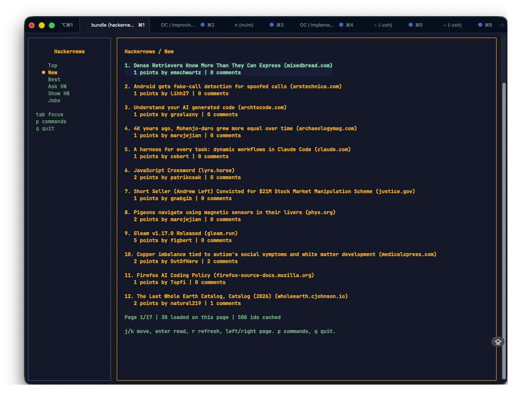Viewport: 532px width, 417px height.
Task: Click 5 points by figbert line
Action: 183,240
